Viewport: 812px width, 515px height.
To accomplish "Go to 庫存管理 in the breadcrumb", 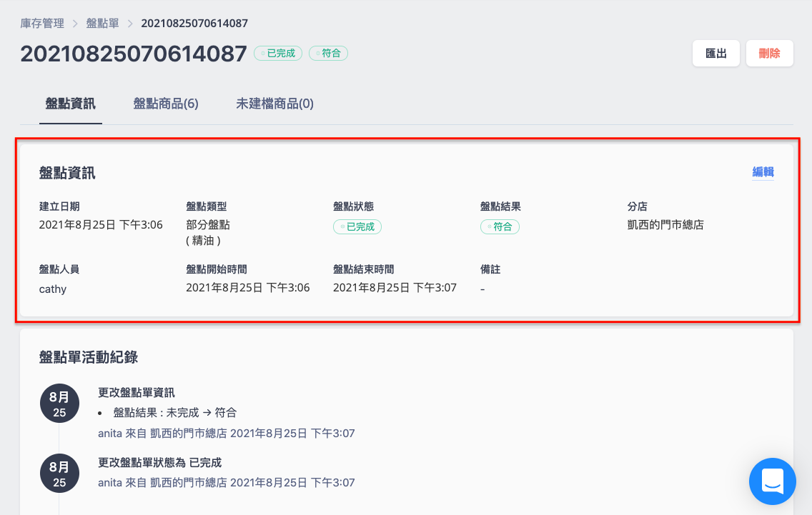I will tap(42, 24).
